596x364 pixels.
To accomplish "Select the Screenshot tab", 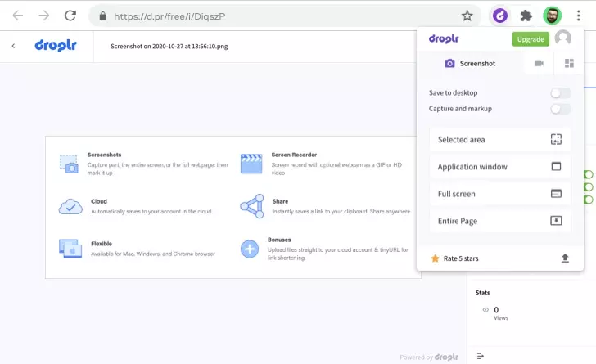I will 470,64.
